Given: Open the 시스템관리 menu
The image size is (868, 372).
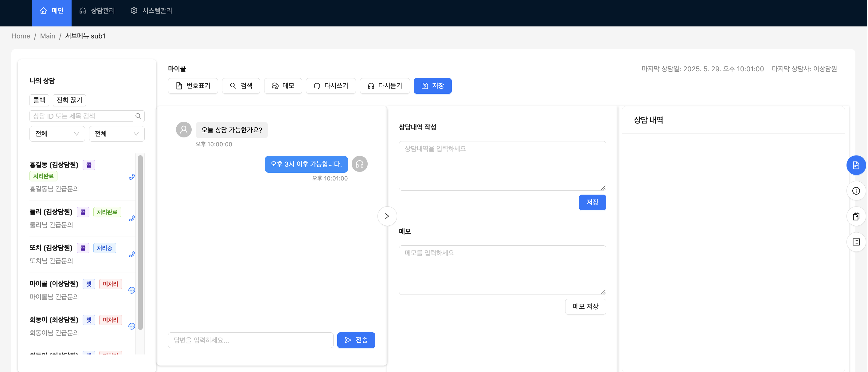Looking at the screenshot, I should (151, 11).
